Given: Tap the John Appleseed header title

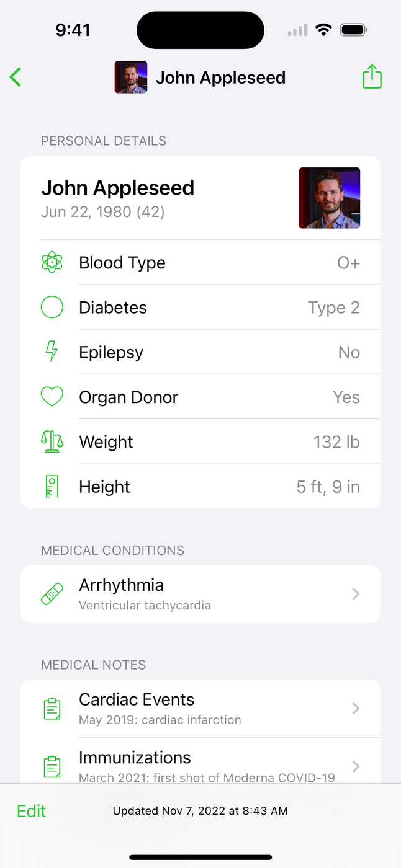Looking at the screenshot, I should tap(220, 77).
